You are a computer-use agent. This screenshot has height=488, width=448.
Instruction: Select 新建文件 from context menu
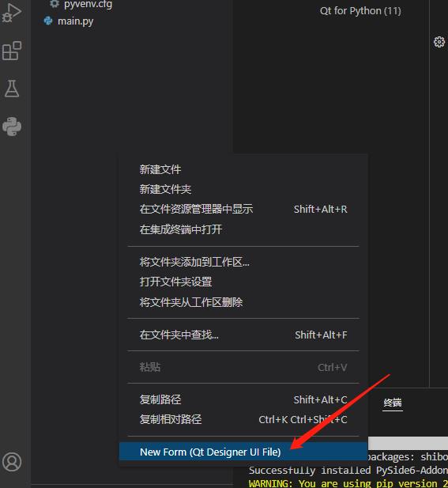(243, 169)
